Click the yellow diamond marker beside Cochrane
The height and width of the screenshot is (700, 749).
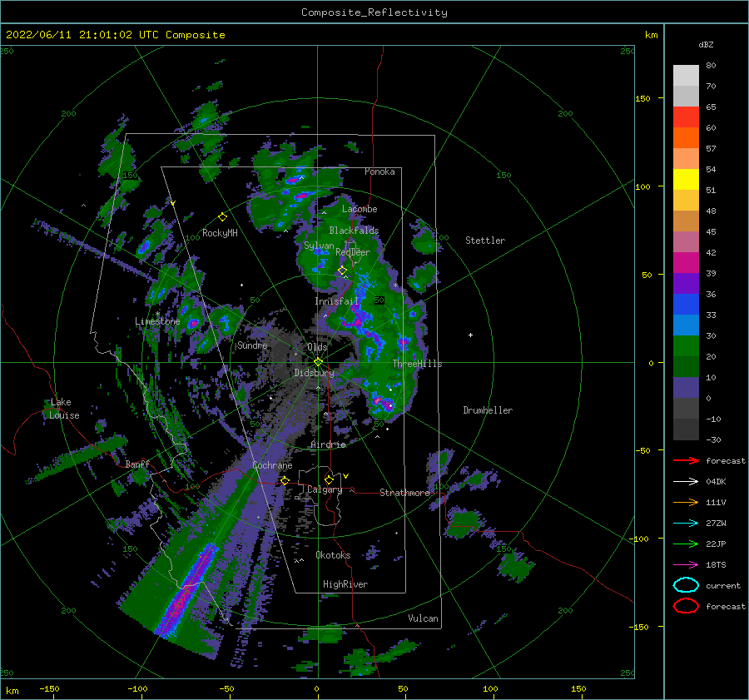tap(285, 480)
